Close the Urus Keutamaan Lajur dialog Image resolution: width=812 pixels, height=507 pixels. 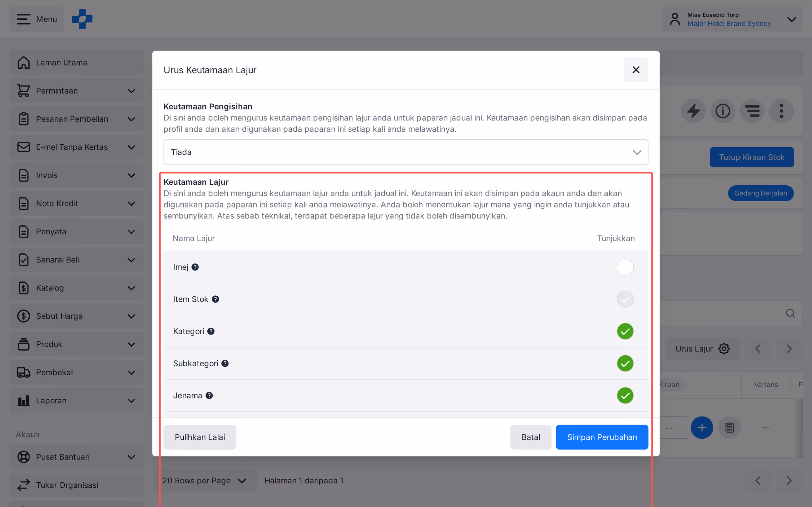click(636, 70)
